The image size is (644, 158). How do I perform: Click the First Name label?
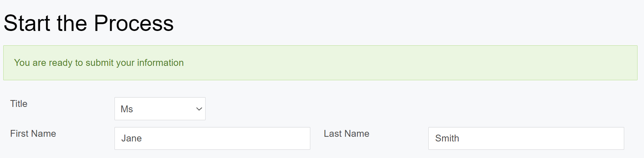[33, 134]
